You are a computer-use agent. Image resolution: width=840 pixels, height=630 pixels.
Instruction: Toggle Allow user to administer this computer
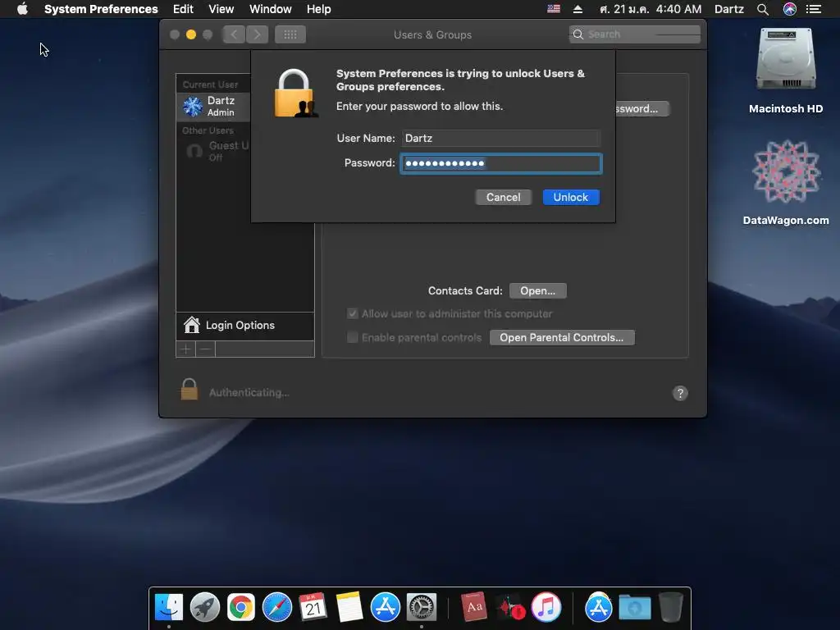353,313
